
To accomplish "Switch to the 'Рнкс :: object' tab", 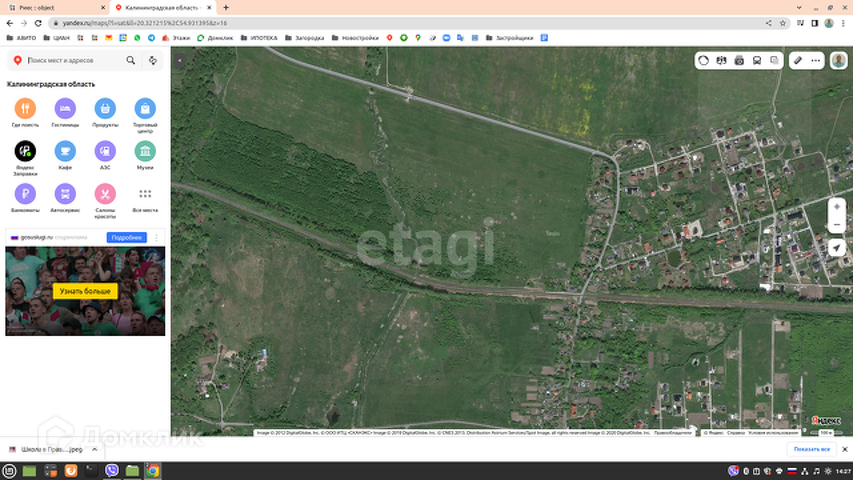I will (x=50, y=7).
